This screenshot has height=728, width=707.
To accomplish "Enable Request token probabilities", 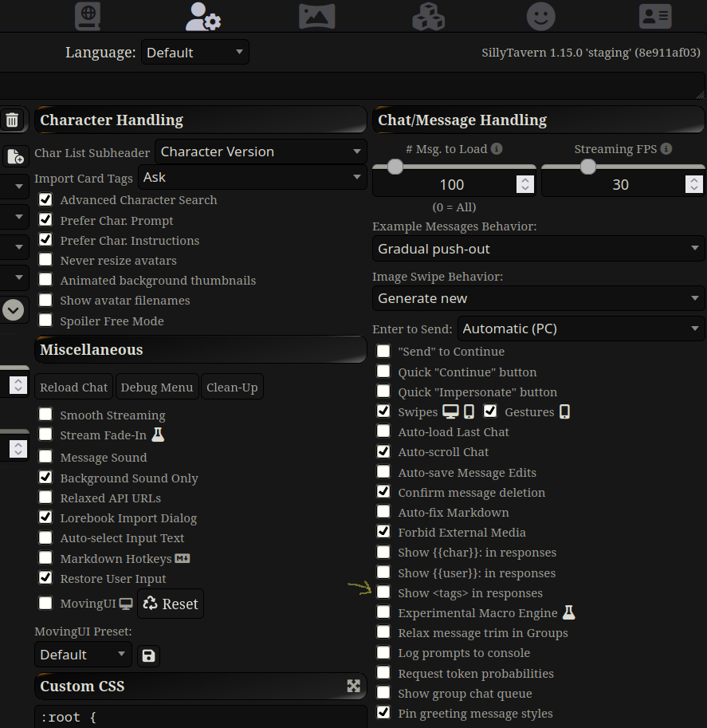I will click(x=383, y=672).
